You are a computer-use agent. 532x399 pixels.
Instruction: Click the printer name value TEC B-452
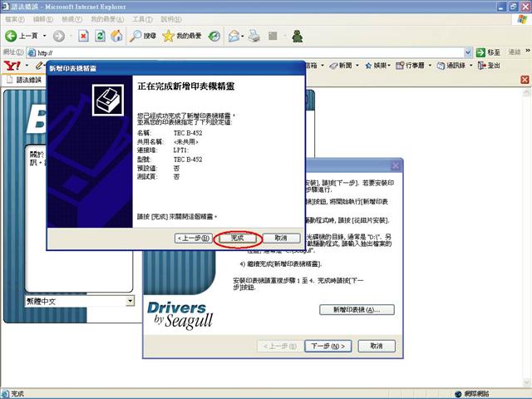tap(188, 133)
